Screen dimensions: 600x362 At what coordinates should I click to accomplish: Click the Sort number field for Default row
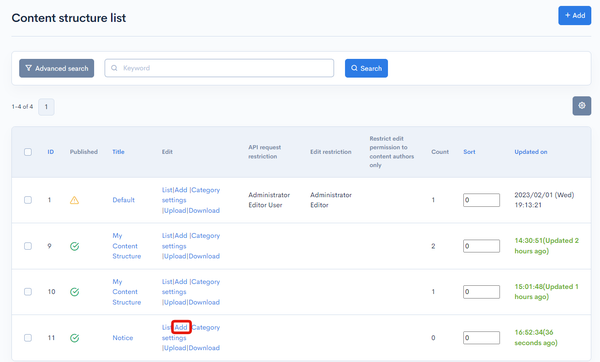click(481, 200)
